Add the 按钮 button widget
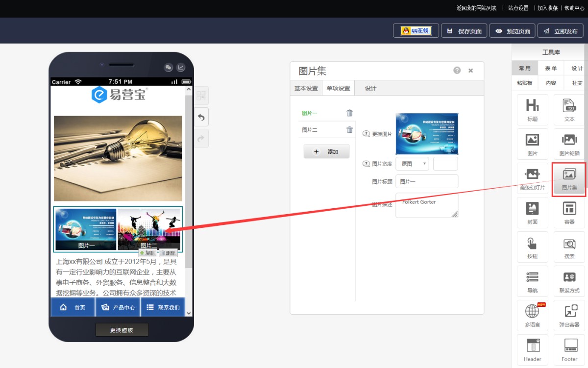 [532, 247]
